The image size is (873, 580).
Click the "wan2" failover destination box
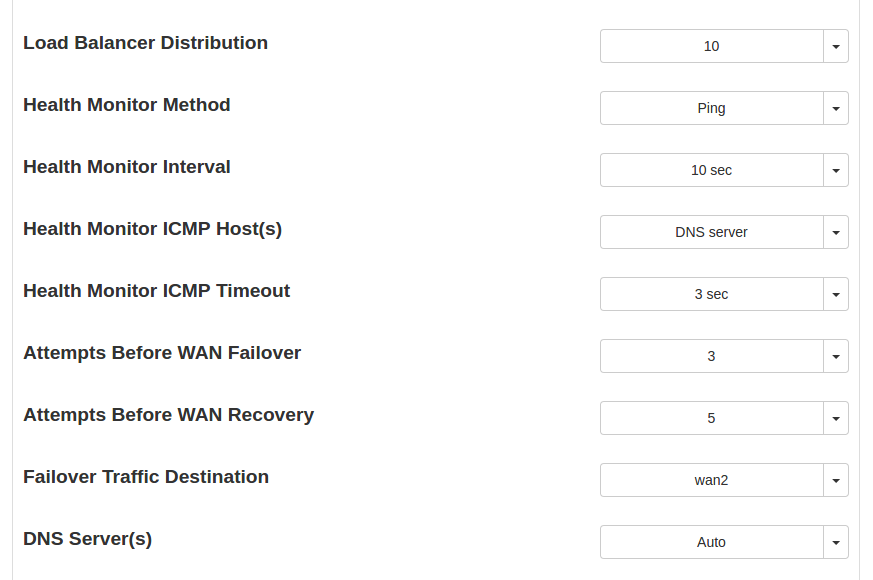pos(711,480)
